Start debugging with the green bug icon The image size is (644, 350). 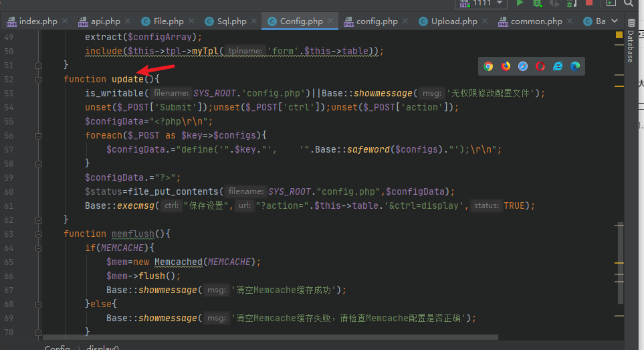pos(537,3)
